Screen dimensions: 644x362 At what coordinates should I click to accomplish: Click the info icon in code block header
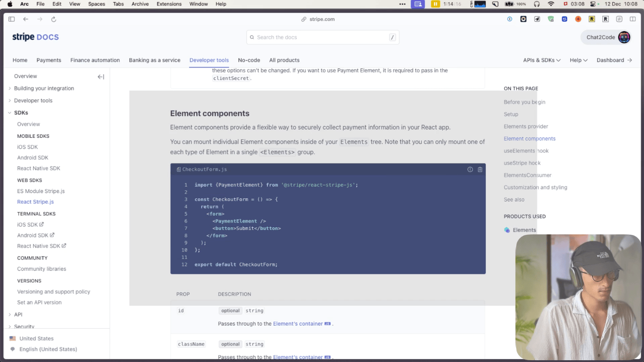coord(470,169)
